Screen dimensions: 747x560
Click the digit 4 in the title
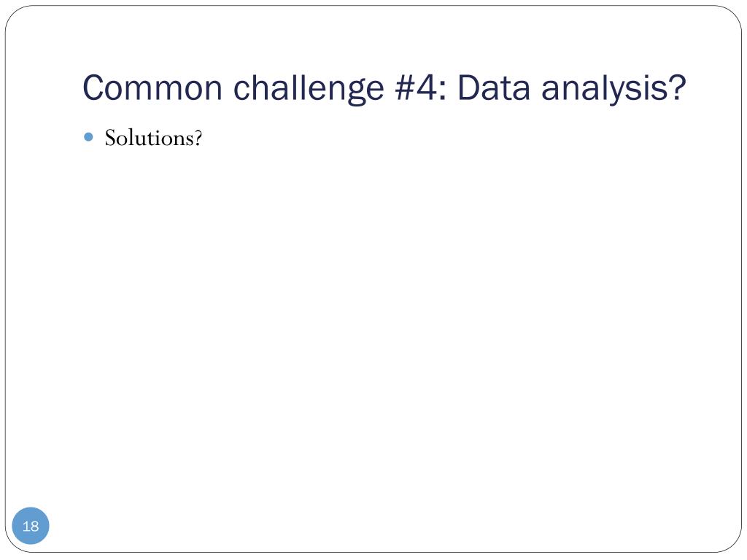(427, 88)
